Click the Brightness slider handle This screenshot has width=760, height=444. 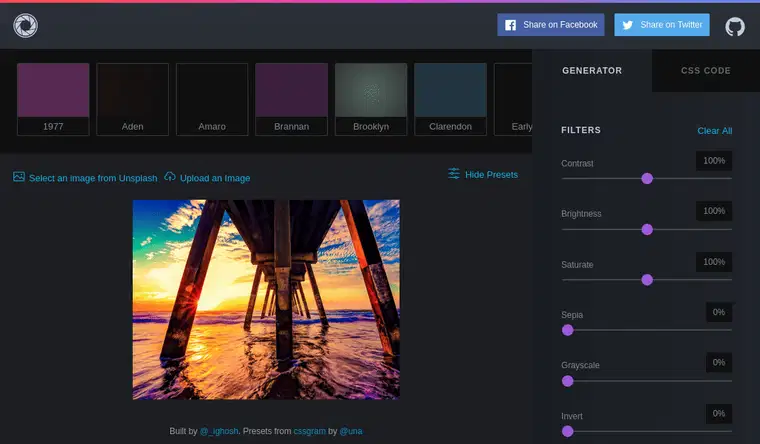point(647,229)
